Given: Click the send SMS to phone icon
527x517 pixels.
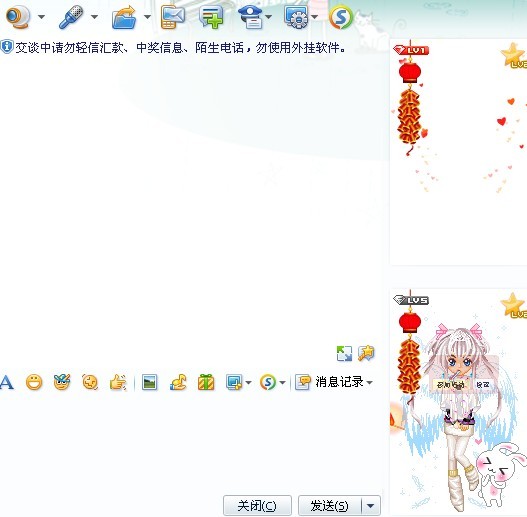Looking at the screenshot, I should click(172, 17).
